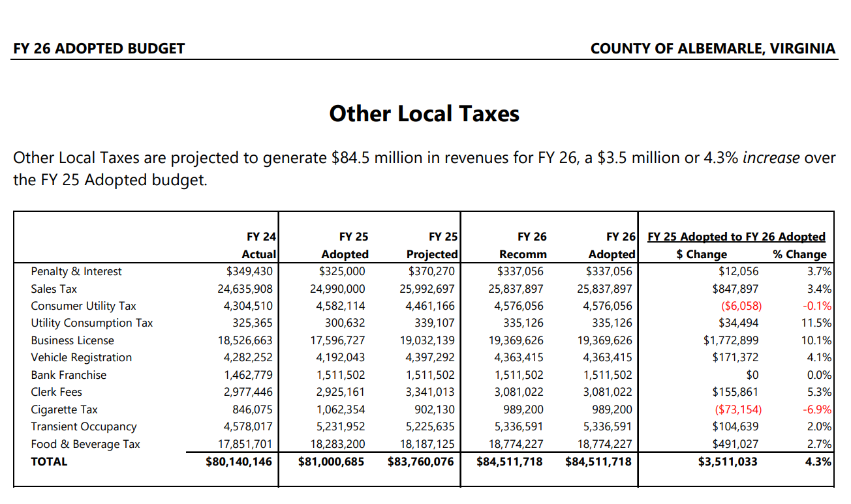This screenshot has height=504, width=851.
Task: Click the "Utility Consumption Tax" row label
Action: click(x=92, y=323)
